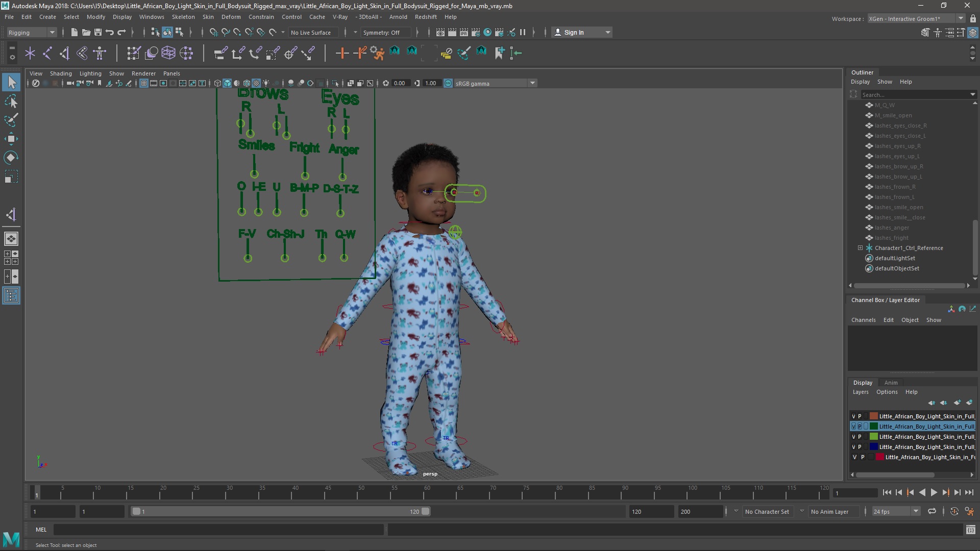Select the four view layout icon
Viewport: 980px width, 551px height.
point(11,258)
